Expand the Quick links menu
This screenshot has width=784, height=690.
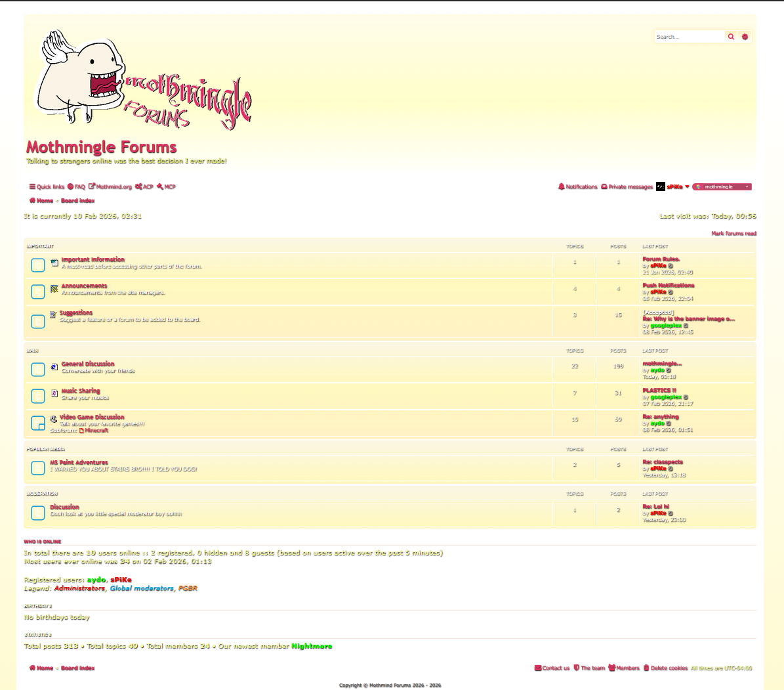(47, 187)
